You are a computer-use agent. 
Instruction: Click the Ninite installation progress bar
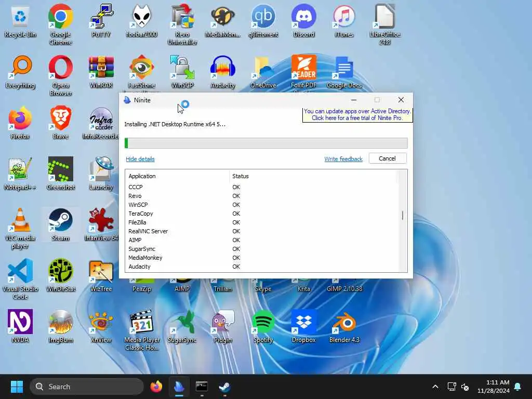(266, 143)
